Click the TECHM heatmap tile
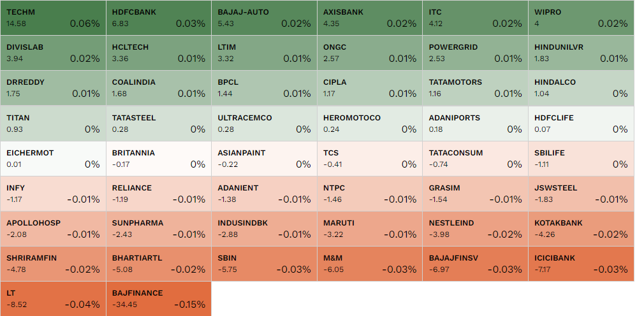 (53, 18)
